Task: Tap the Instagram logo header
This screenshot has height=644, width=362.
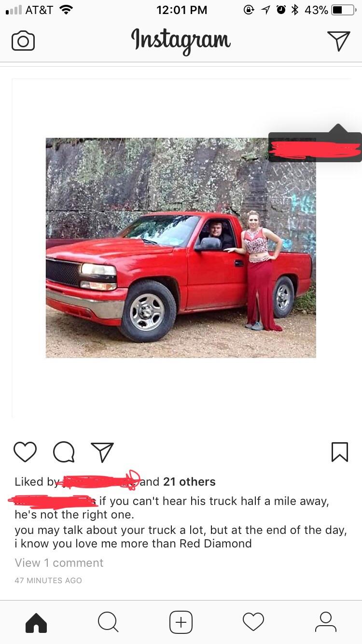Action: click(181, 41)
